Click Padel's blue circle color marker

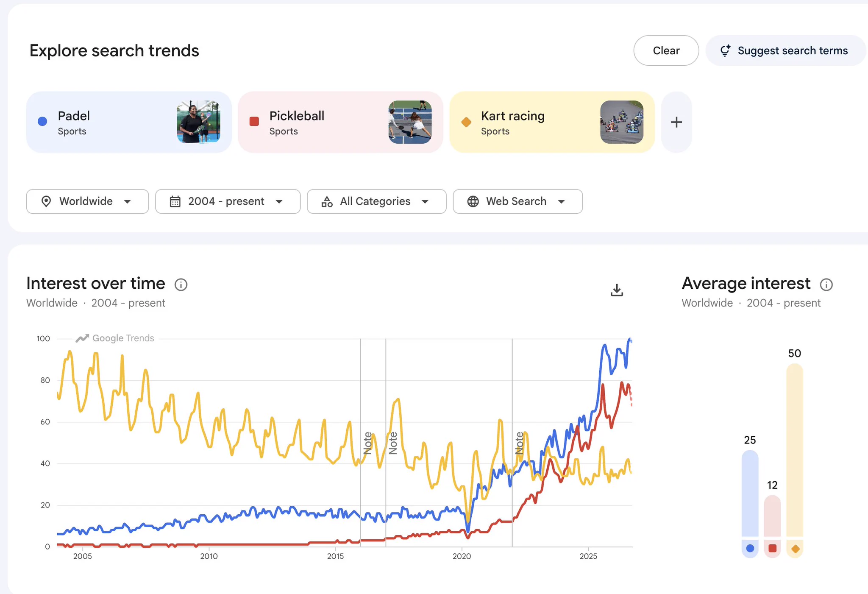point(42,122)
